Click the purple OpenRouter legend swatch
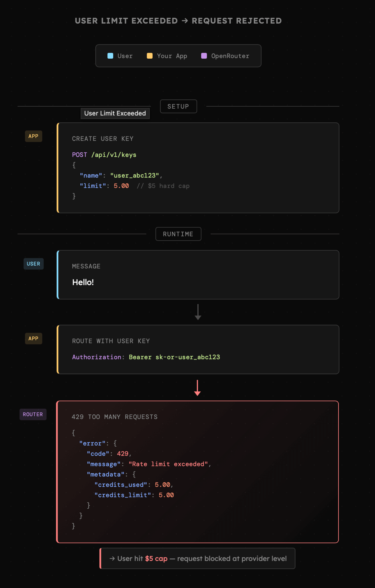375x588 pixels. 204,56
